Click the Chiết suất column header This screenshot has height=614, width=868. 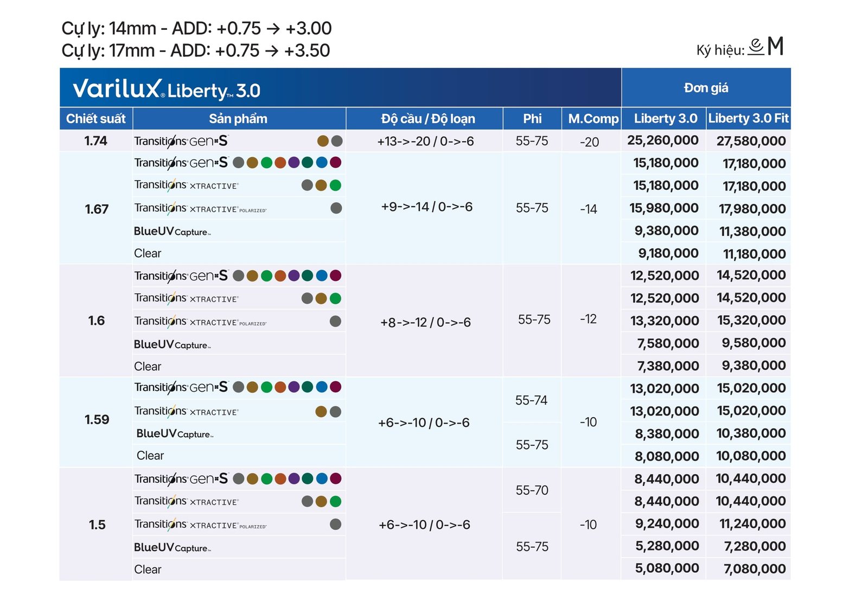click(95, 118)
